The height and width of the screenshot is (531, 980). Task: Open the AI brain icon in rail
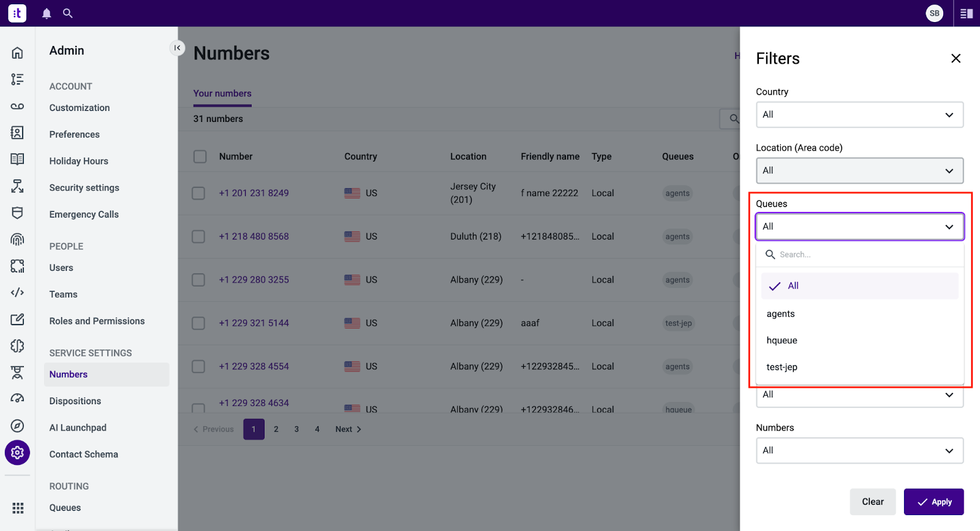click(17, 346)
